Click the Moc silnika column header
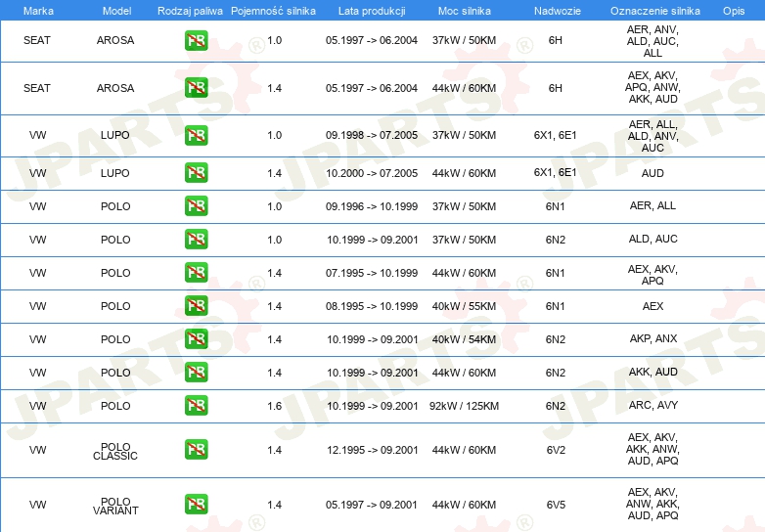765x532 pixels. coord(465,11)
